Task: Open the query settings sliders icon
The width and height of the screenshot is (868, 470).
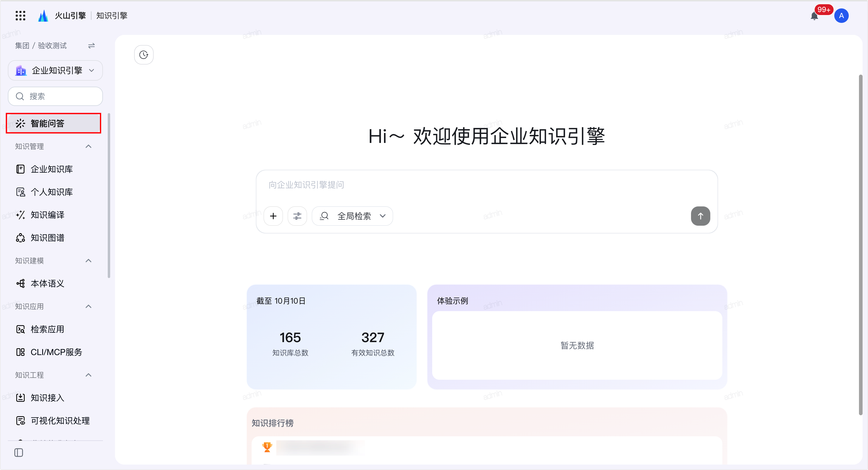Action: point(297,216)
